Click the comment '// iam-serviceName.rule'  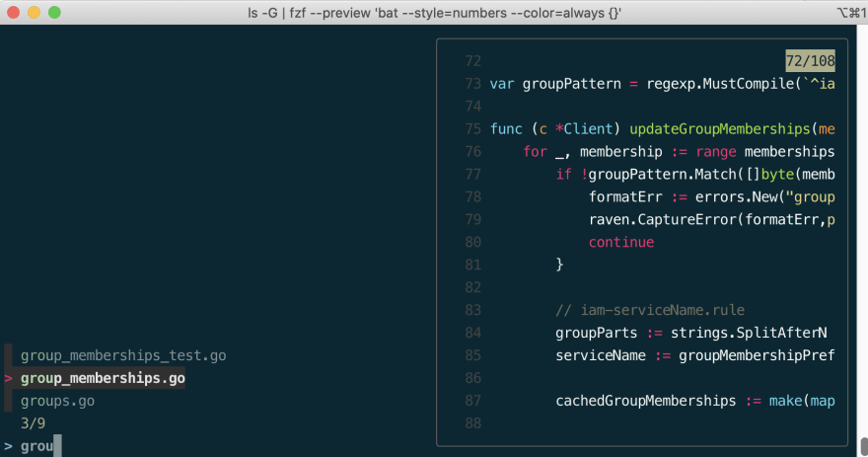coord(650,310)
